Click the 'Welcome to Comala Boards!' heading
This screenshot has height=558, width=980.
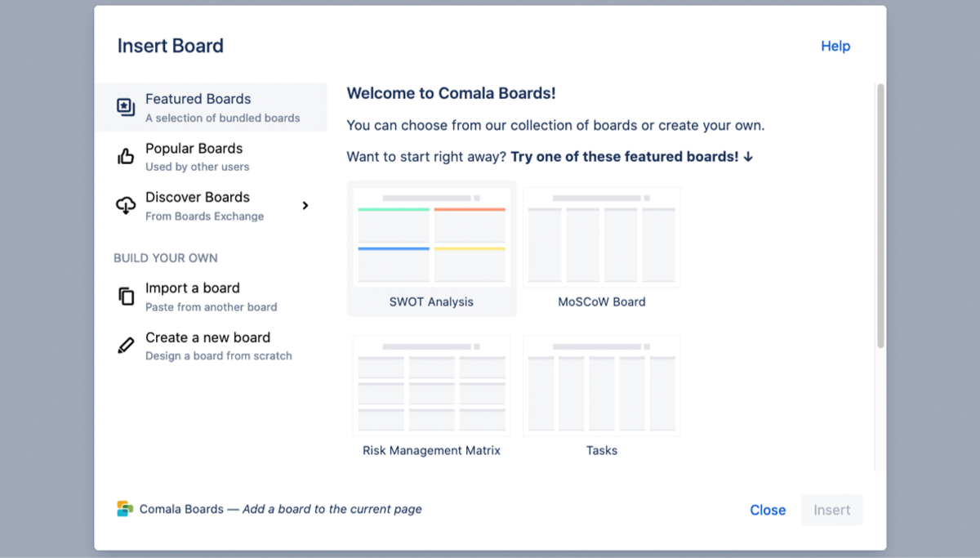pyautogui.click(x=452, y=93)
